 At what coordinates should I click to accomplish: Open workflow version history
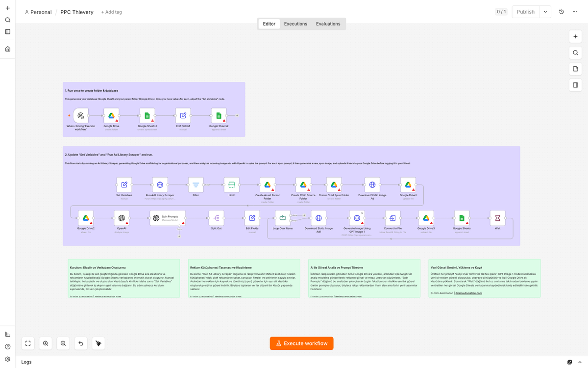(x=562, y=12)
